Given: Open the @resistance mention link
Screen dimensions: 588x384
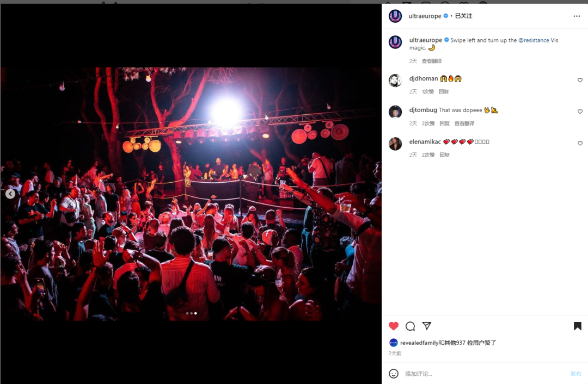Looking at the screenshot, I should pyautogui.click(x=534, y=40).
